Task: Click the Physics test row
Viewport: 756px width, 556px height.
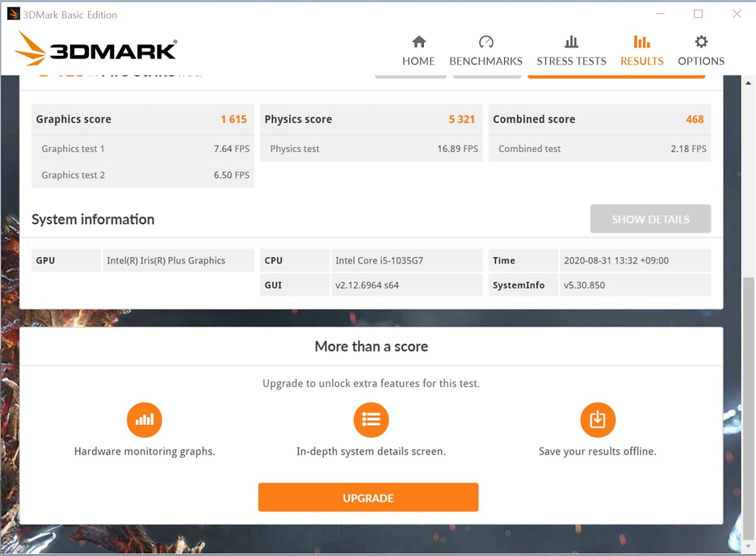Action: click(x=371, y=149)
